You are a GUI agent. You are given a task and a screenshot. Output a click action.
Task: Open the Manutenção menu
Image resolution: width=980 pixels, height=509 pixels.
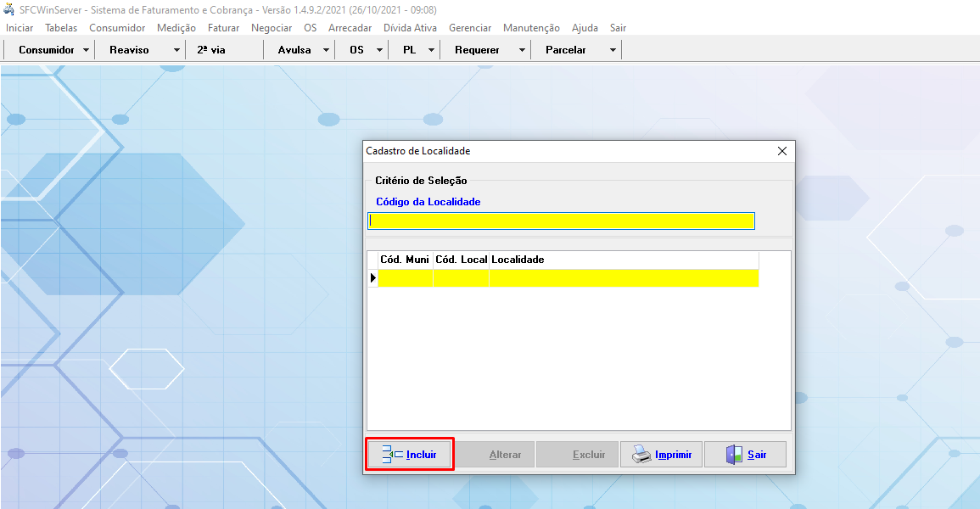tap(531, 28)
